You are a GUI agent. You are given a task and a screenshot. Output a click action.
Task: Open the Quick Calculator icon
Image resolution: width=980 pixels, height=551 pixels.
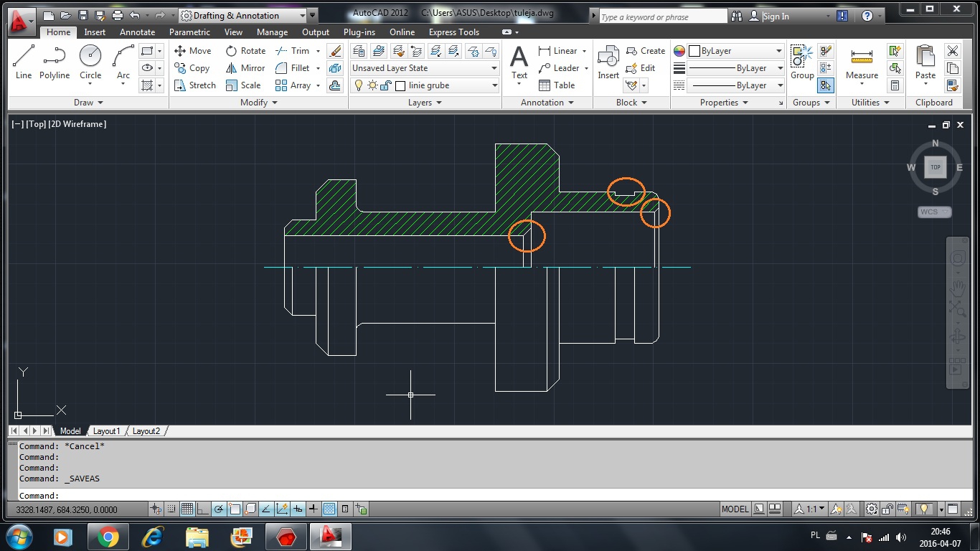pos(895,85)
